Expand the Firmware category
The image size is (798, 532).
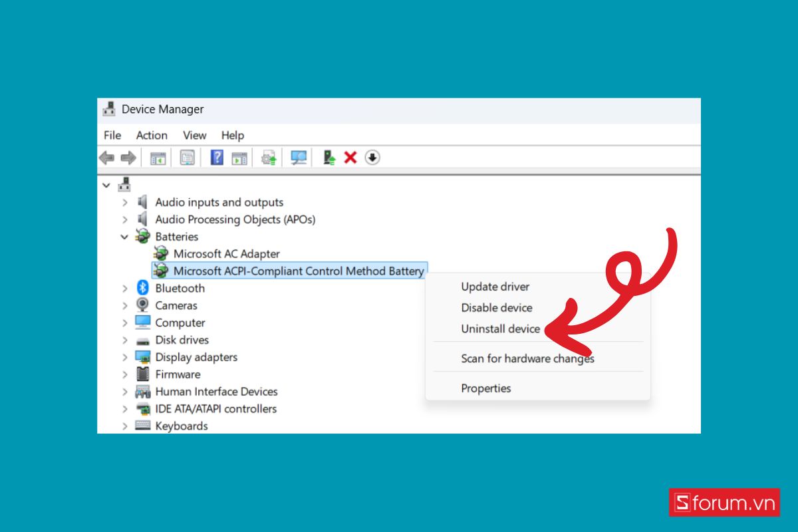pos(124,374)
